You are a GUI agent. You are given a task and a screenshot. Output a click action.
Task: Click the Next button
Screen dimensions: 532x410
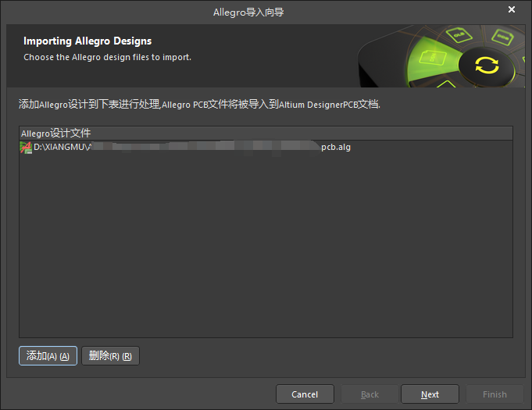[x=430, y=394]
